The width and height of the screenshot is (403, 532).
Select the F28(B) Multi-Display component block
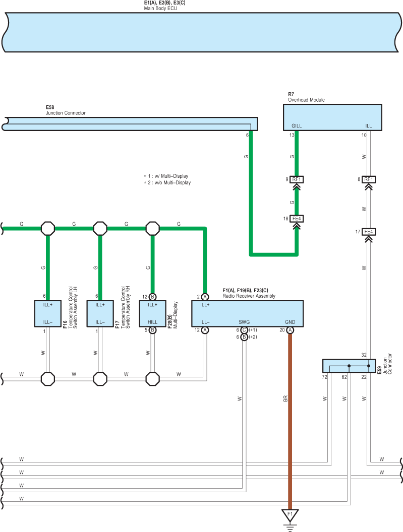[x=152, y=313]
